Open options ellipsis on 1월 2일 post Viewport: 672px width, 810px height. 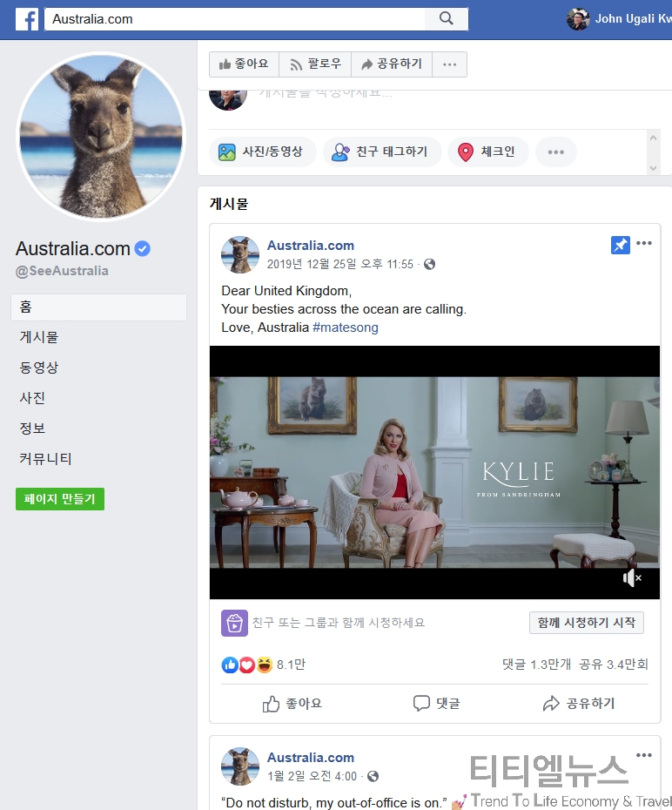coord(644,755)
